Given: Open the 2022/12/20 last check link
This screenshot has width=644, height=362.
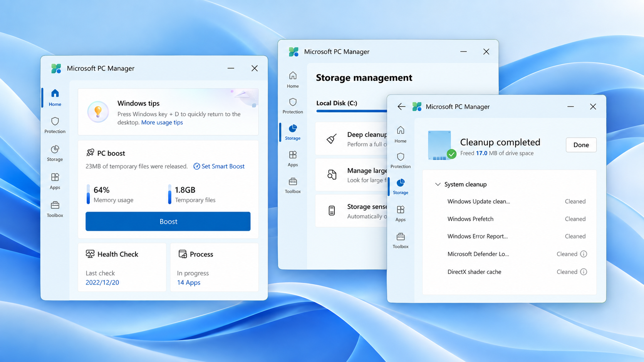Looking at the screenshot, I should tap(102, 282).
